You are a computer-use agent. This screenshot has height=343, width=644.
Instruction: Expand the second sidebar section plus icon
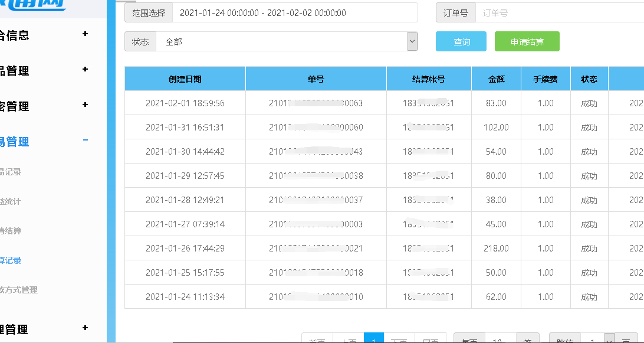pyautogui.click(x=85, y=70)
